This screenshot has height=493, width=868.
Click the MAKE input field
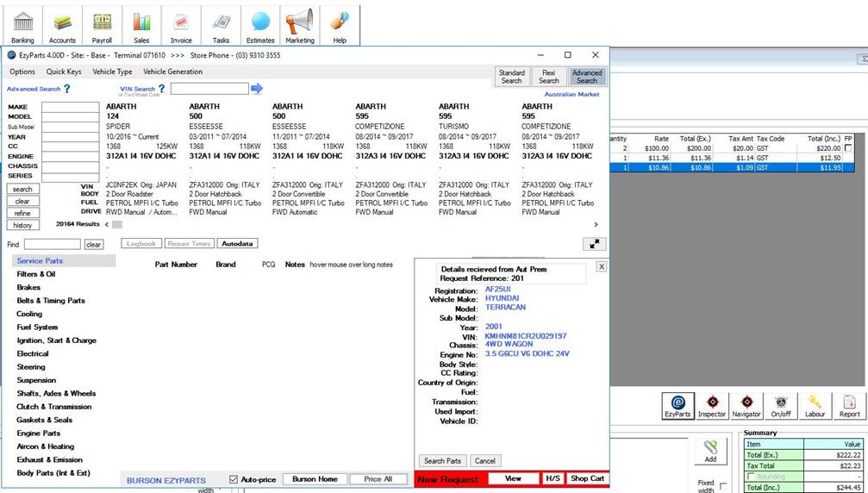[x=71, y=107]
